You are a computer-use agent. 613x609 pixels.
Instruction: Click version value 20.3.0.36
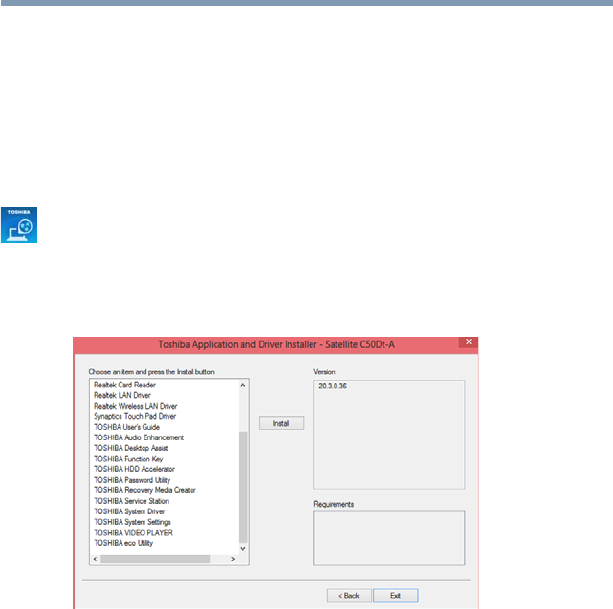[332, 386]
